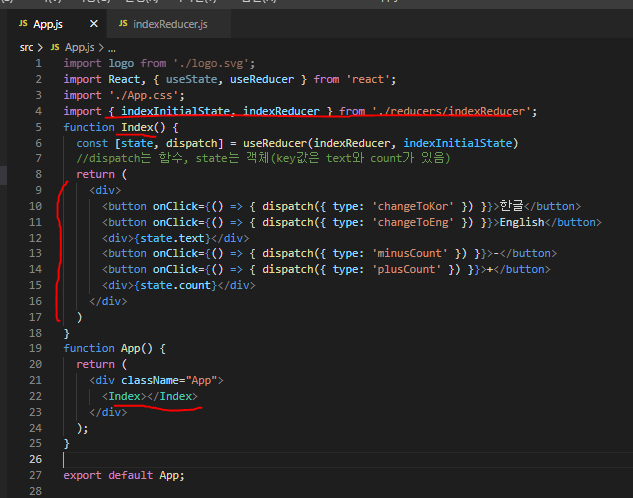Click line number 1 in the gutter
The height and width of the screenshot is (498, 633).
(38, 63)
